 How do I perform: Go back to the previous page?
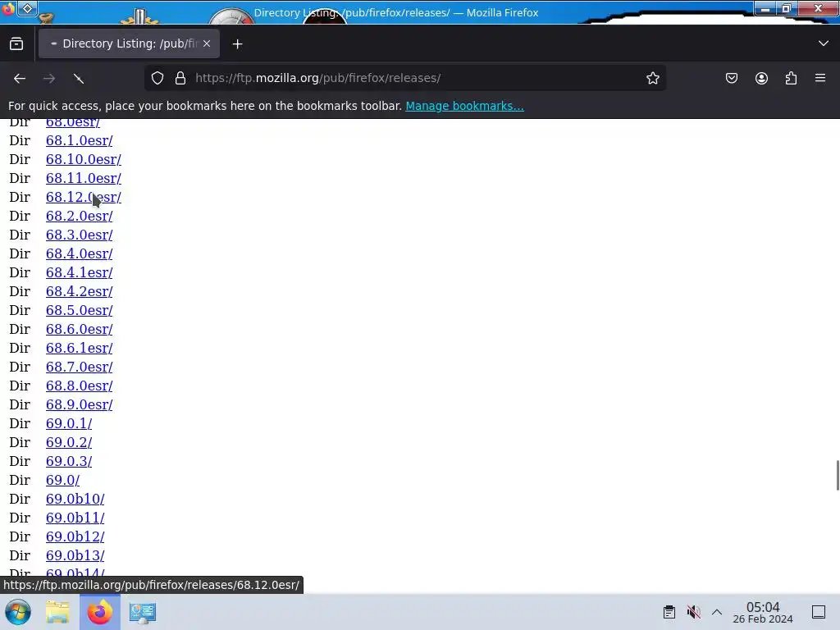click(20, 79)
